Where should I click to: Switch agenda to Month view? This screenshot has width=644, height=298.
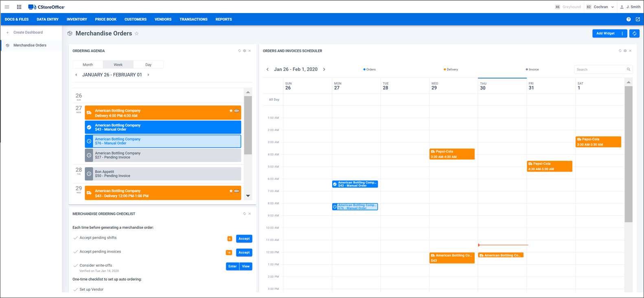(88, 65)
